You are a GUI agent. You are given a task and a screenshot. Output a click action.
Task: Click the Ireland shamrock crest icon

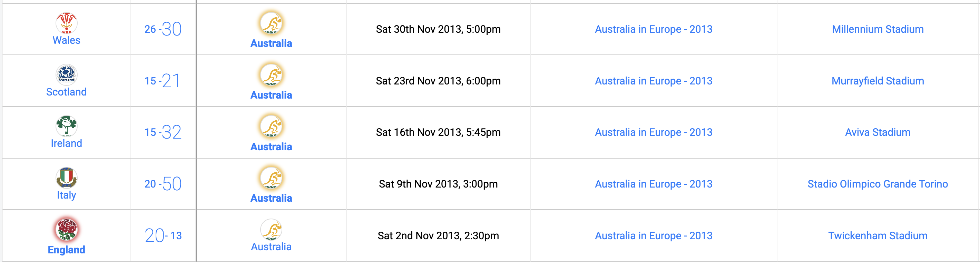pos(66,126)
